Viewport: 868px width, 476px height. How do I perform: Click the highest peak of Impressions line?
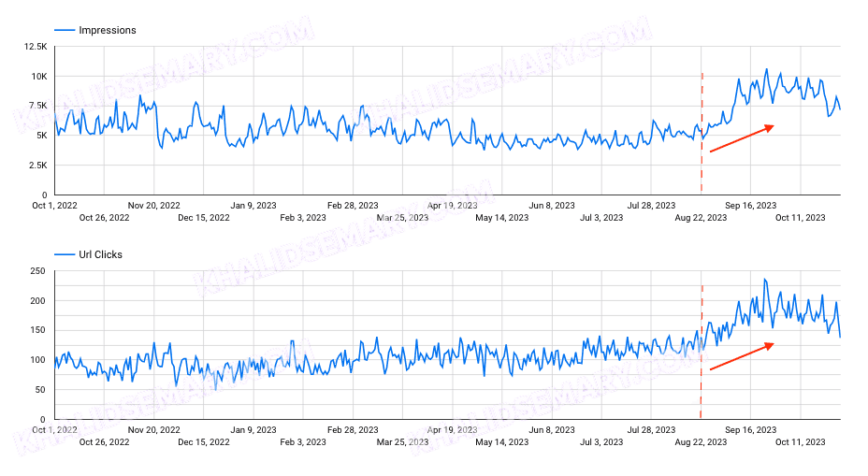coord(767,69)
